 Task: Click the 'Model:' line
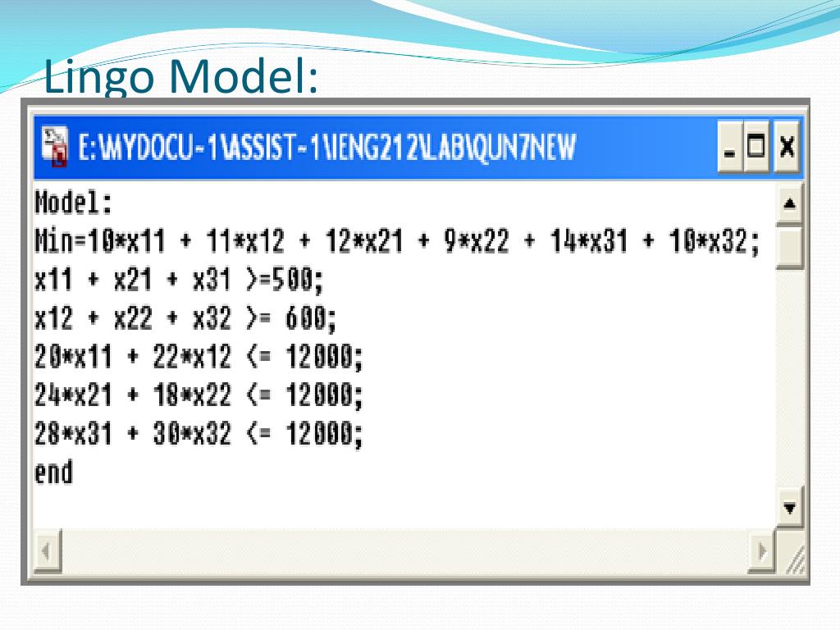pyautogui.click(x=73, y=203)
